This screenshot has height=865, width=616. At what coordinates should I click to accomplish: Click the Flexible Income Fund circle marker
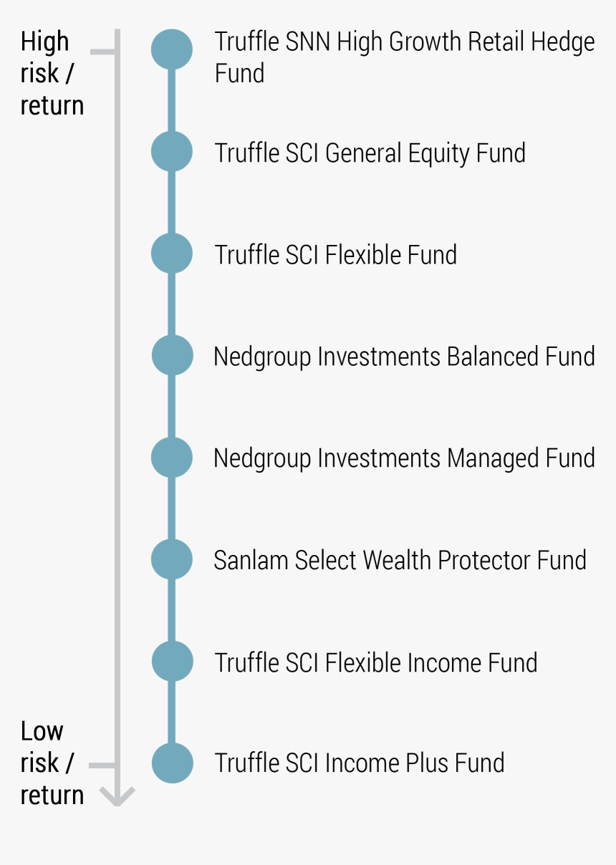172,661
